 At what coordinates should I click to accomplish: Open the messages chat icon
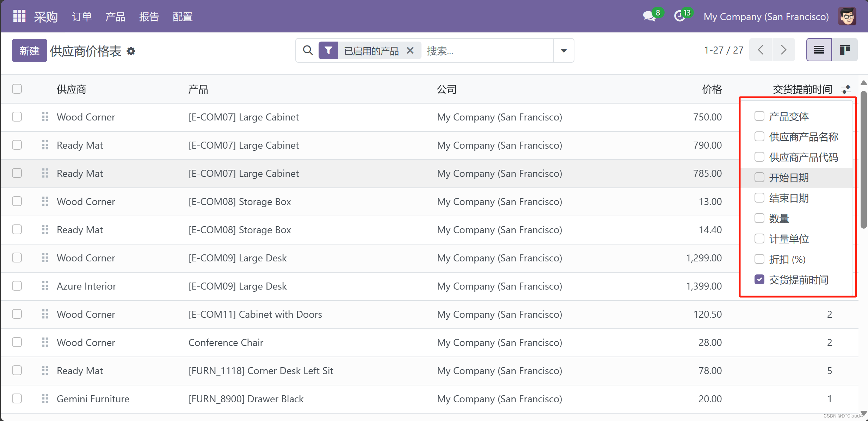tap(649, 16)
